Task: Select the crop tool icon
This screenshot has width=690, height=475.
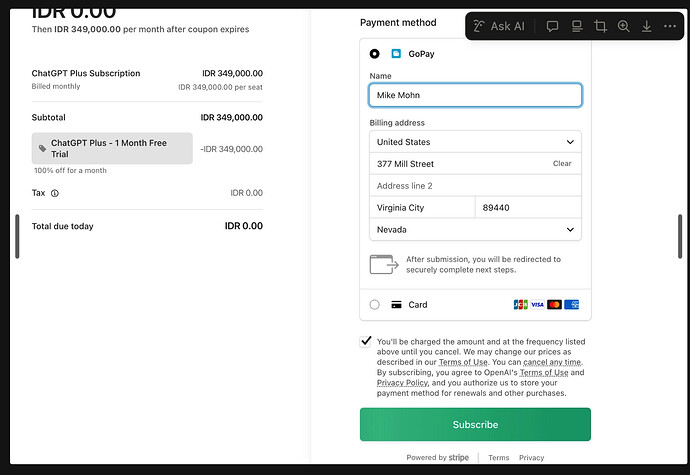Action: pyautogui.click(x=600, y=26)
